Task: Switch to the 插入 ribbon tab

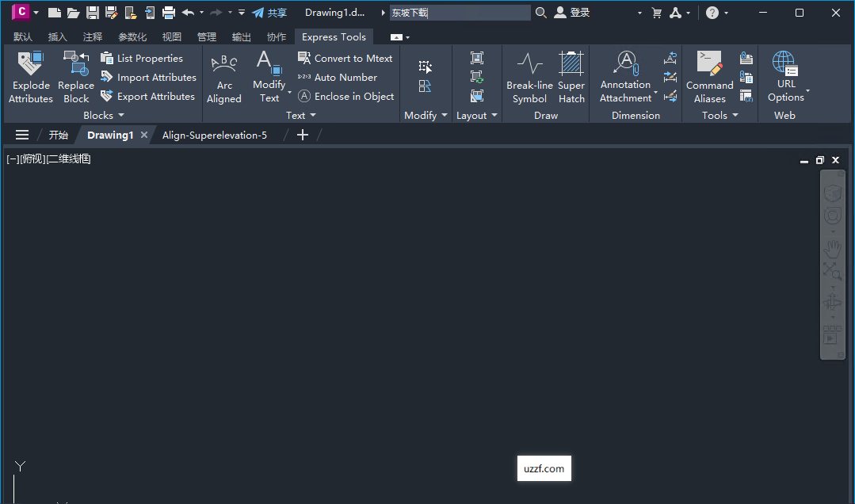Action: (x=57, y=36)
